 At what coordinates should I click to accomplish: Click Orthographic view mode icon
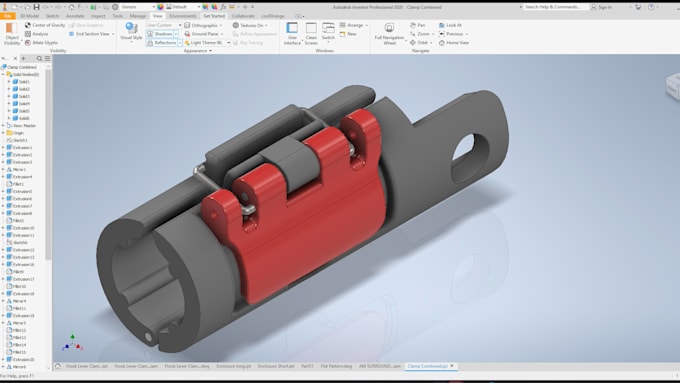click(x=187, y=25)
